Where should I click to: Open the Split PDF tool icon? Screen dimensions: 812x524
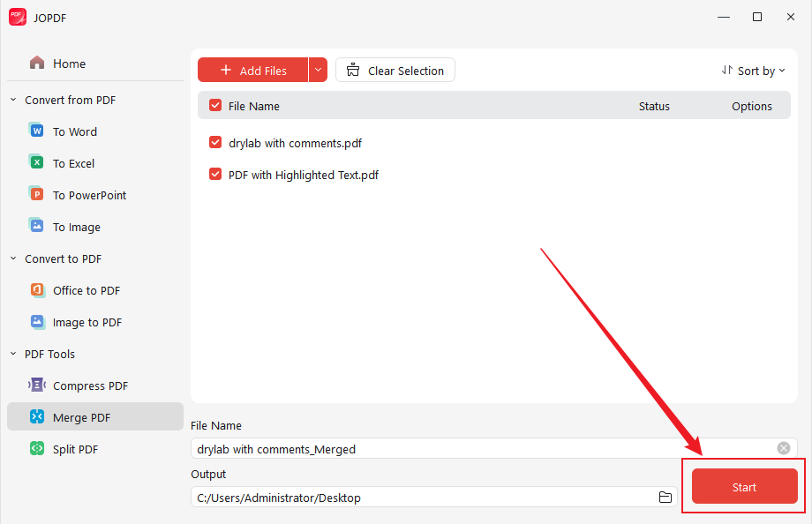[x=36, y=448]
